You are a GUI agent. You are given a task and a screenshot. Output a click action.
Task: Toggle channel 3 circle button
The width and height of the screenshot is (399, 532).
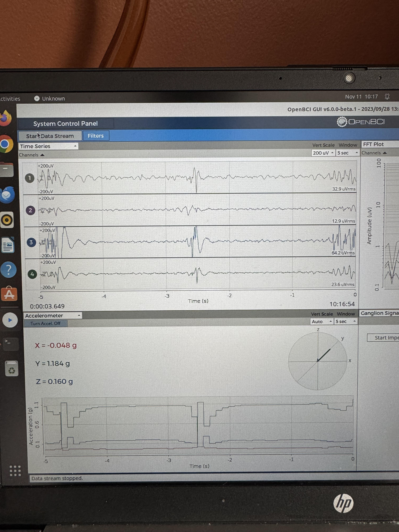(x=31, y=242)
